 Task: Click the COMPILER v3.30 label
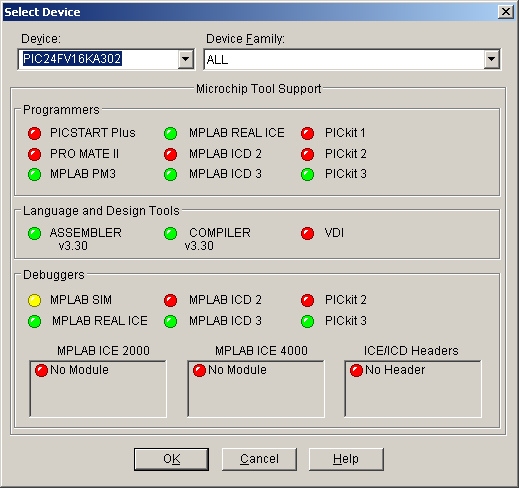click(217, 239)
